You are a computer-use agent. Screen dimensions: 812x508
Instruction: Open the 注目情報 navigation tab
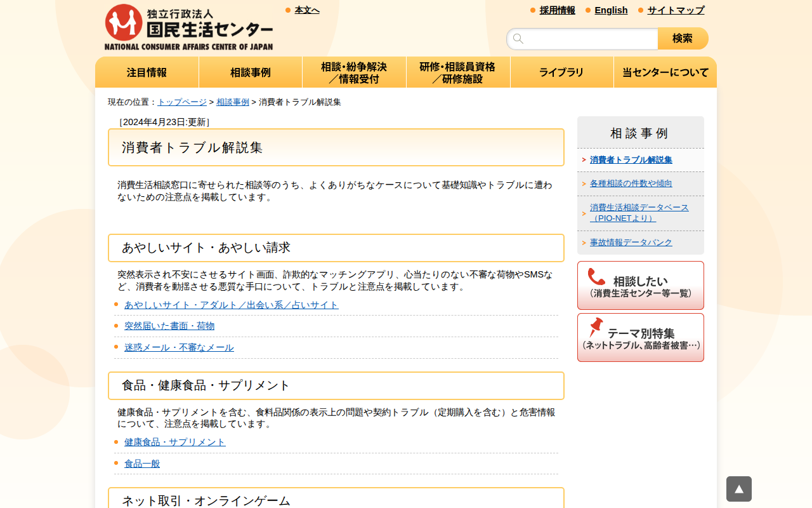coord(147,72)
